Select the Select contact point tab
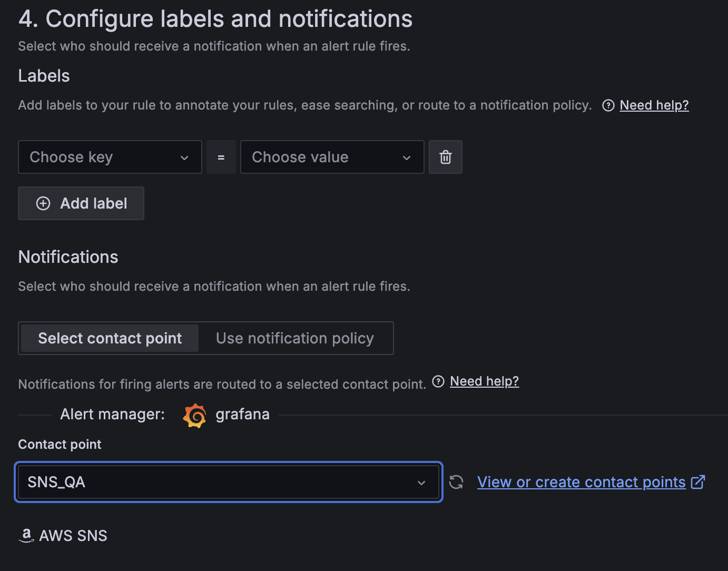Image resolution: width=728 pixels, height=571 pixels. [109, 338]
